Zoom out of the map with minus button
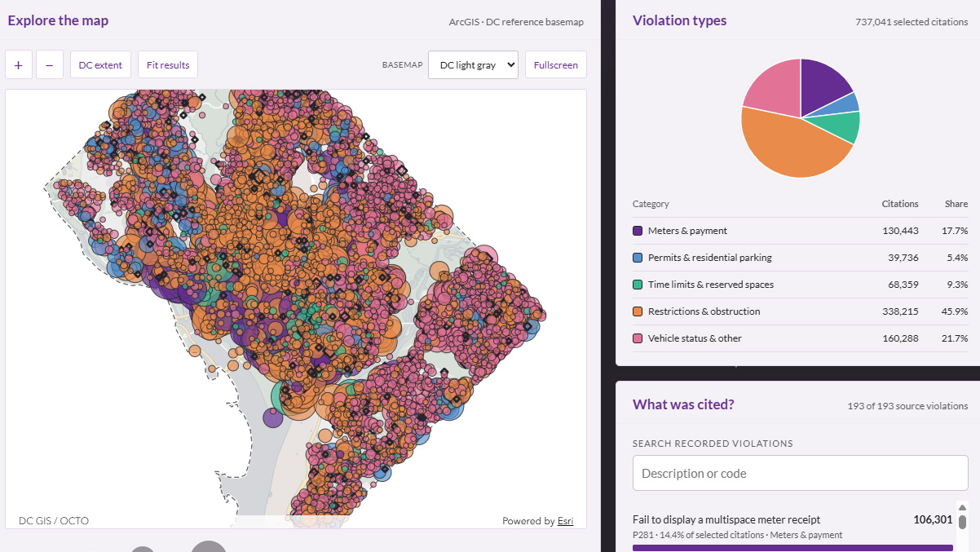 pyautogui.click(x=50, y=64)
